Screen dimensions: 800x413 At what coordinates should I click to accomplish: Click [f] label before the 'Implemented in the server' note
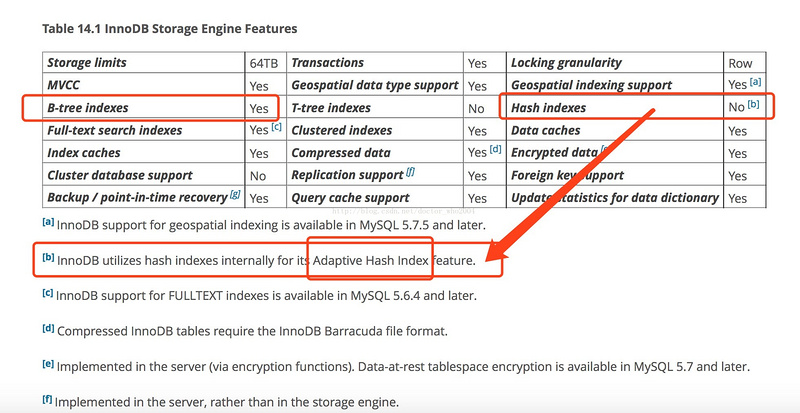click(48, 400)
